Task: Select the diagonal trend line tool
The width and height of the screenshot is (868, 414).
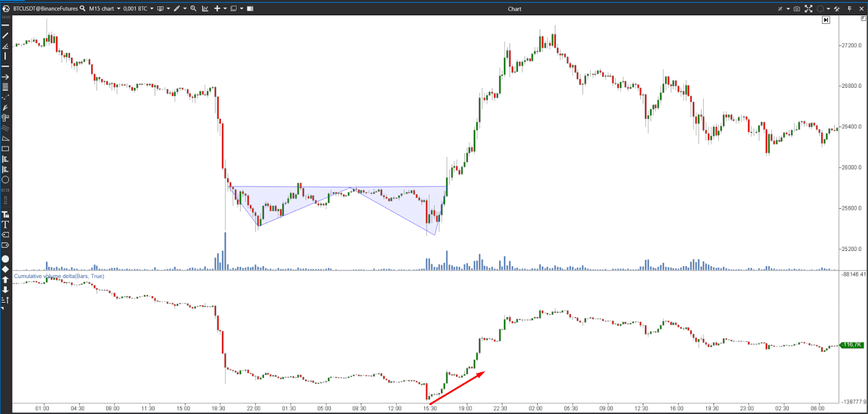Action: 5,35
